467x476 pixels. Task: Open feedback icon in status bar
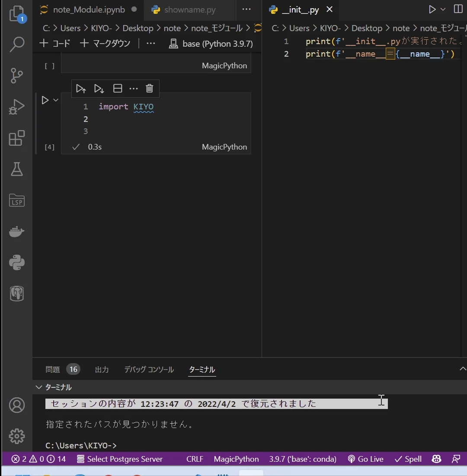pos(456,459)
